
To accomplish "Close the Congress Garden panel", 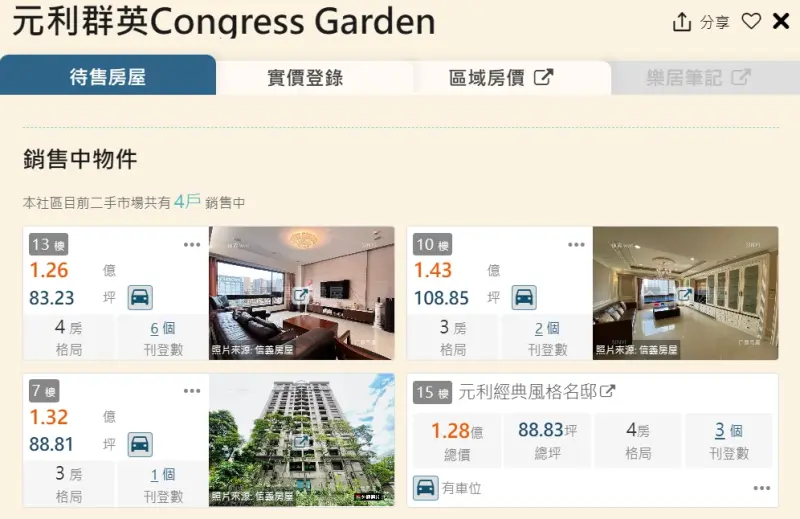I will pos(781,21).
